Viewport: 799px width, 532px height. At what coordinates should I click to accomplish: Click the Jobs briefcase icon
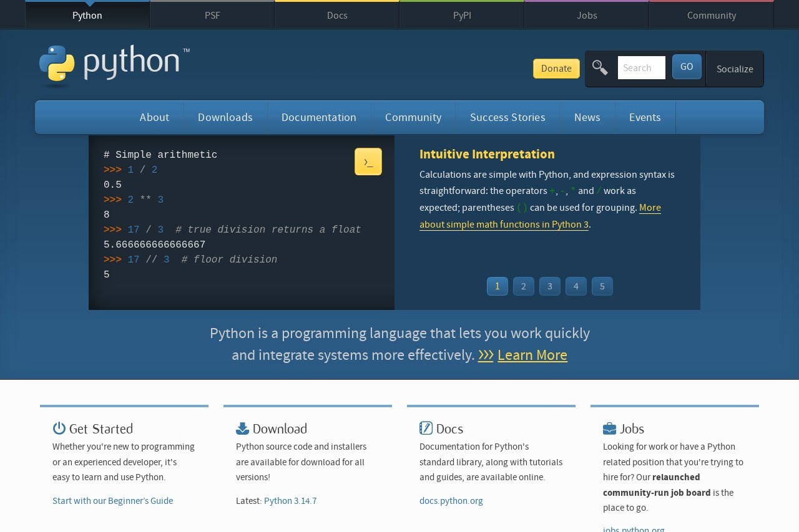609,428
